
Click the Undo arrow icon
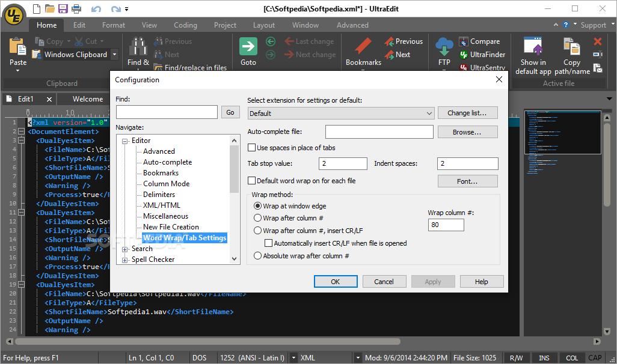96,9
